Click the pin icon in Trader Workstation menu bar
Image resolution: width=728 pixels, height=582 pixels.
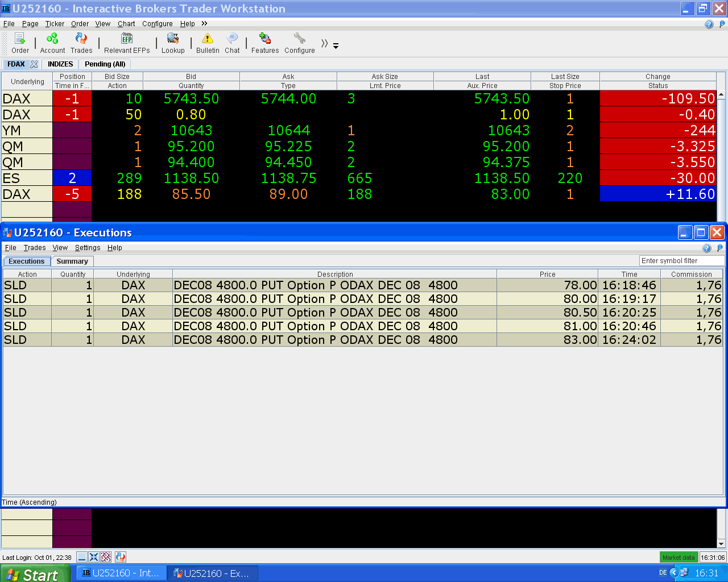coord(722,24)
